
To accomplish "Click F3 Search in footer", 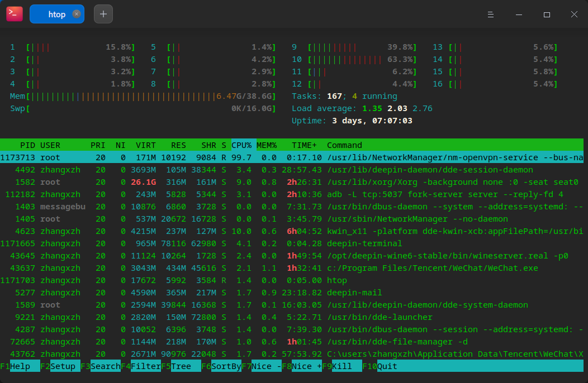I will (105, 366).
